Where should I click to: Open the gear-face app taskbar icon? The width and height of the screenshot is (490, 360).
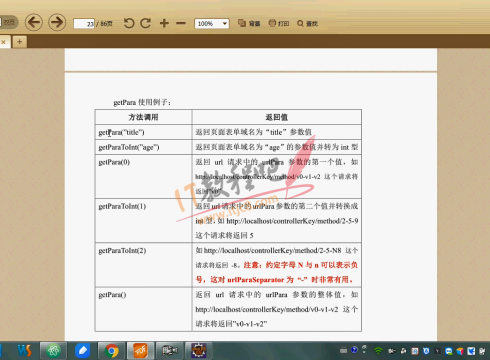(x=198, y=351)
